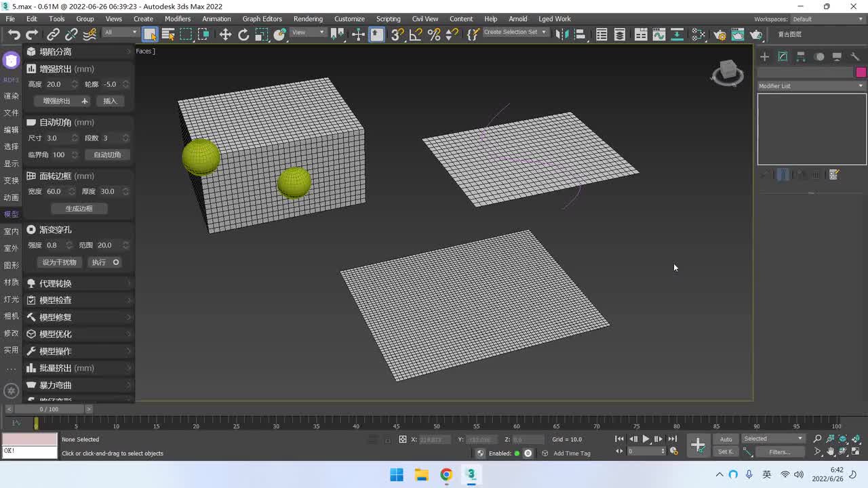Open the Civil View menu

(x=425, y=19)
